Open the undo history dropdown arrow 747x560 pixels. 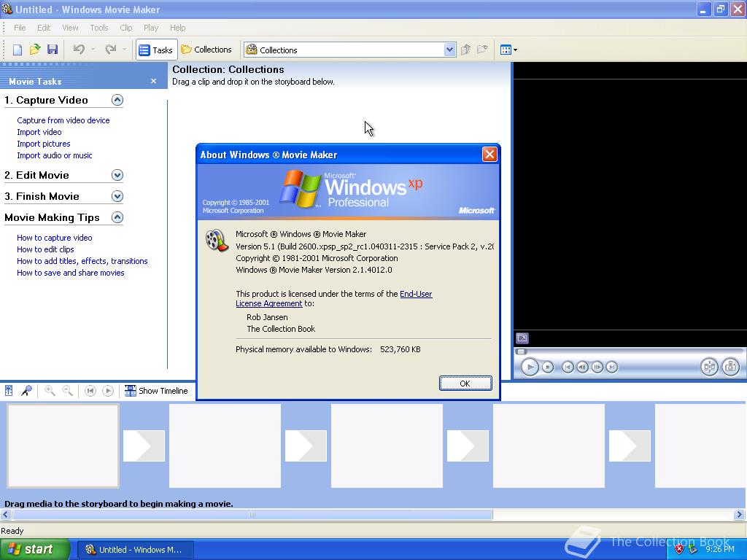click(x=93, y=50)
